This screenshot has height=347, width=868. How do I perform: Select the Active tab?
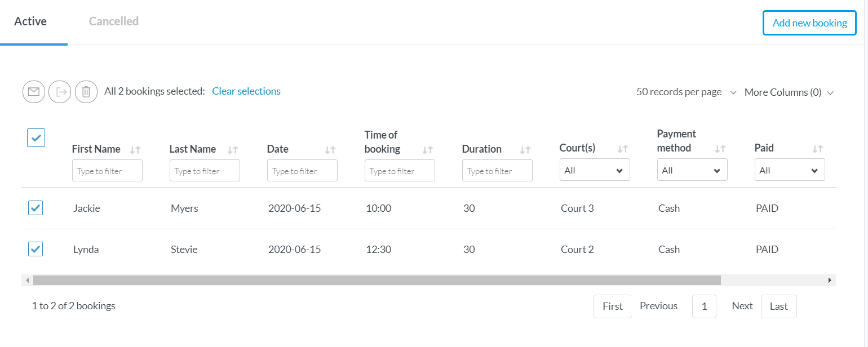[30, 21]
